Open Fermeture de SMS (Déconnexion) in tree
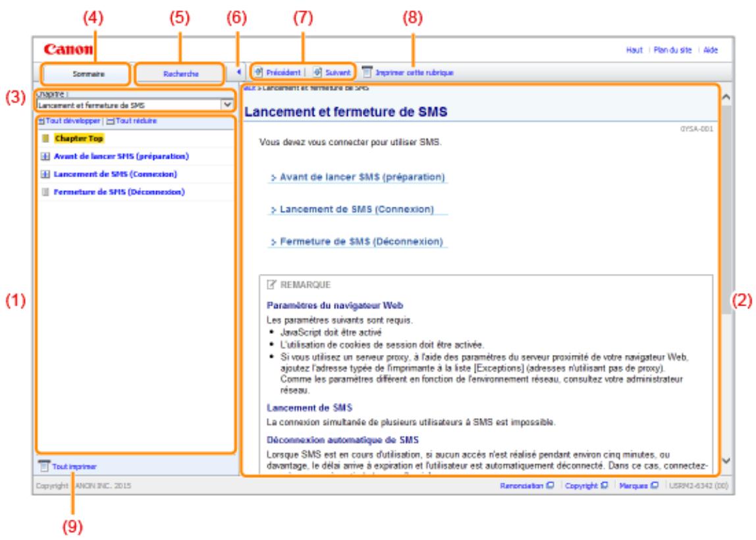This screenshot has height=540, width=756. coord(119,192)
